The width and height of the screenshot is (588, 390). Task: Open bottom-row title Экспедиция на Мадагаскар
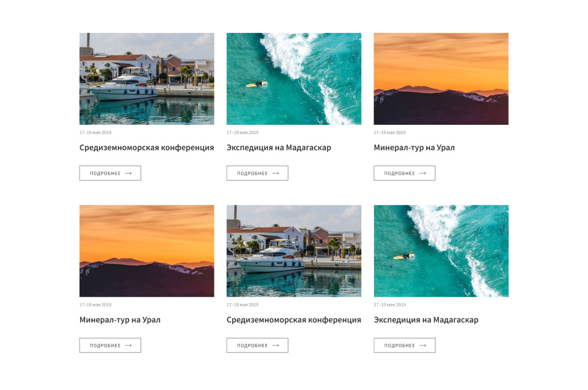426,320
